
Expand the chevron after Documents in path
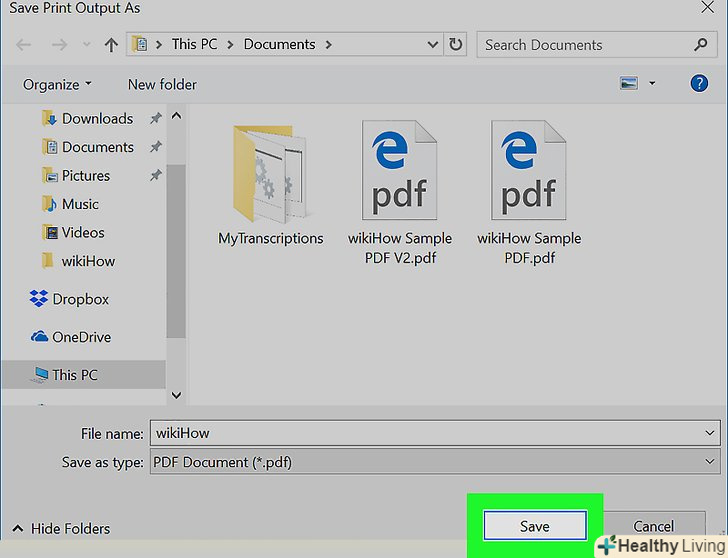(329, 45)
